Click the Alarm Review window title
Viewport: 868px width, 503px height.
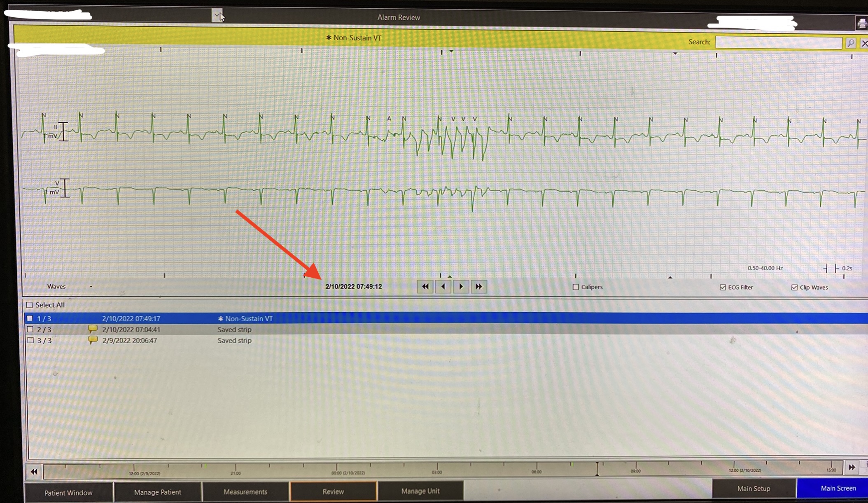click(399, 17)
